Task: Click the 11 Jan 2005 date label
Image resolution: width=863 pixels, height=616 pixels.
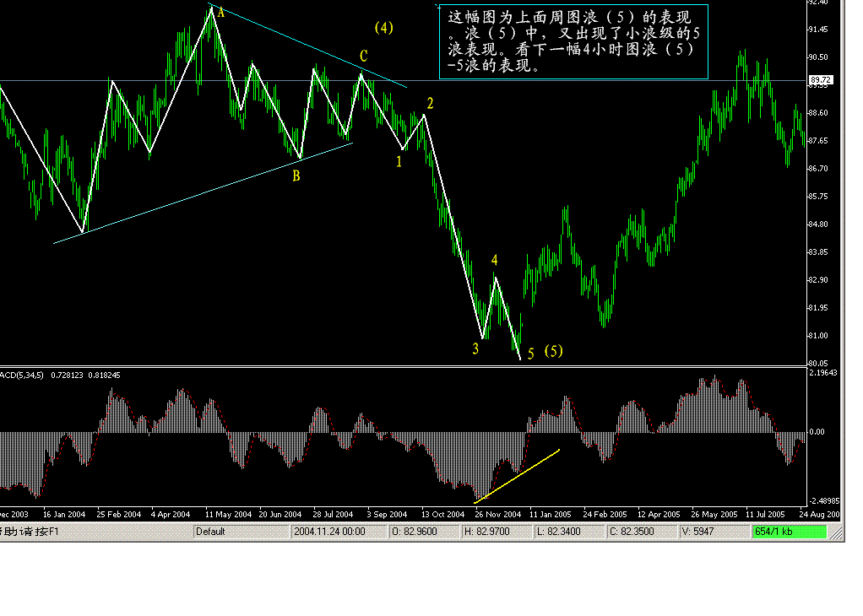Action: pyautogui.click(x=551, y=515)
